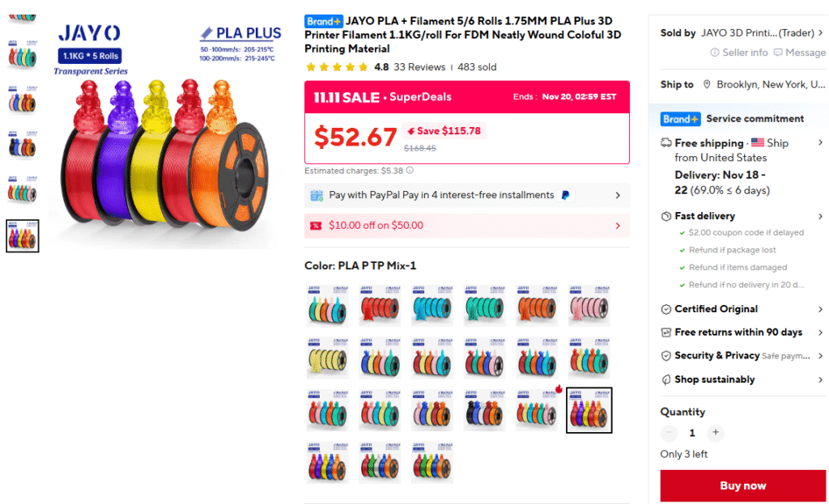Open the 33 Reviews link
This screenshot has height=504, width=829.
pyautogui.click(x=419, y=67)
